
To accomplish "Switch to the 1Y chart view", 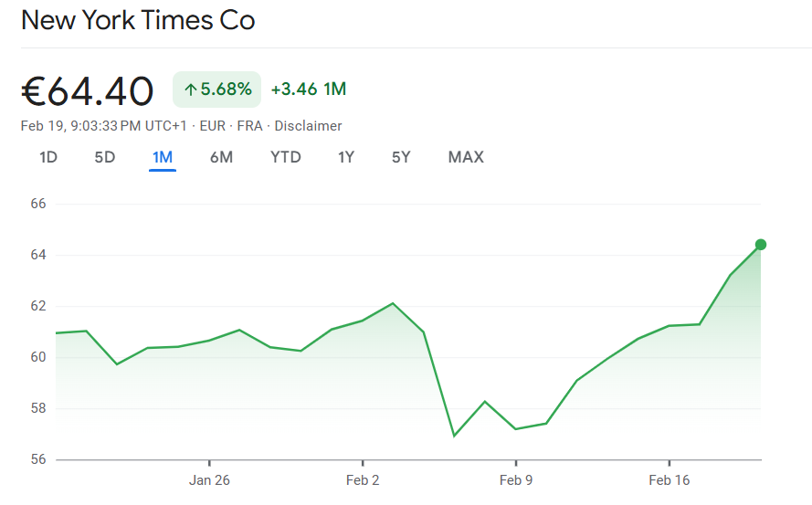I will (x=346, y=157).
